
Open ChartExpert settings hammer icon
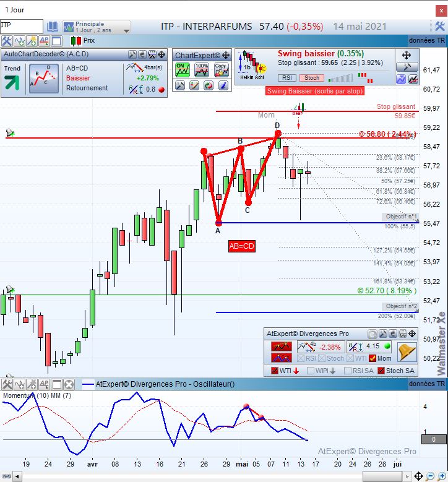pos(179,85)
